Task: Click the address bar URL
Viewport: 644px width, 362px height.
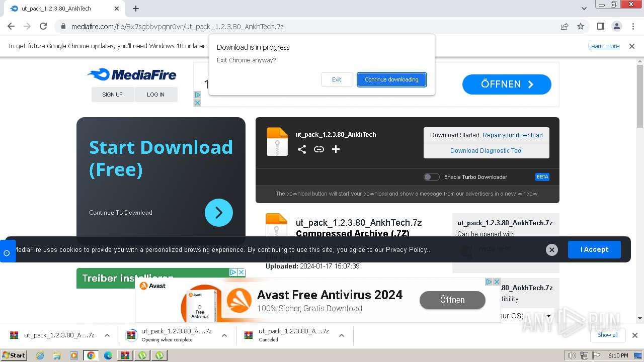Action: pos(178,26)
